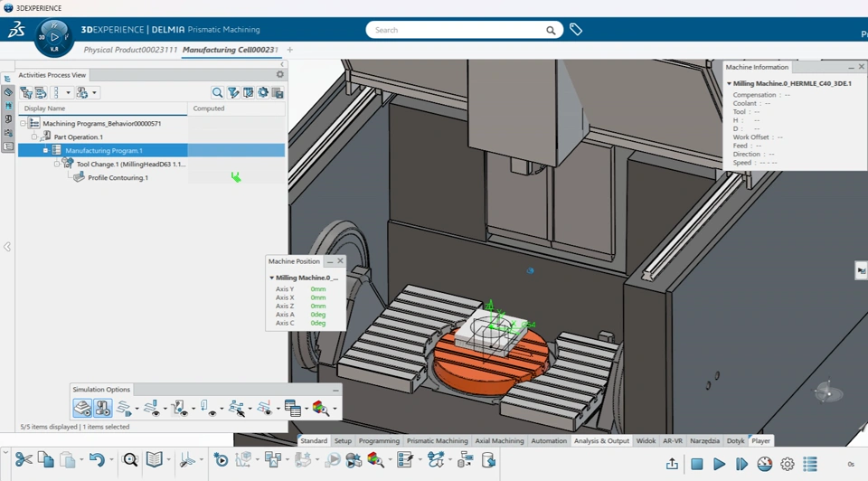This screenshot has height=481, width=868.
Task: Select Profile Contouring.1 in tree
Action: coord(118,178)
